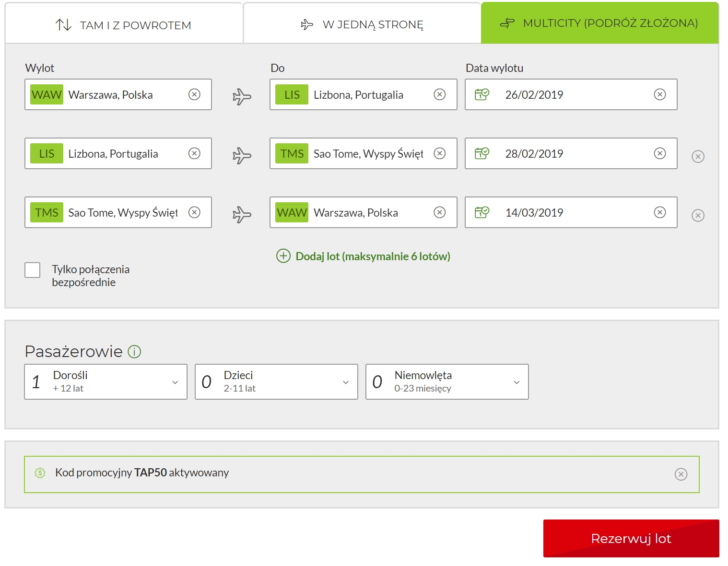Select the Multicity (Podróż złożona) tab
The image size is (728, 566).
(599, 23)
